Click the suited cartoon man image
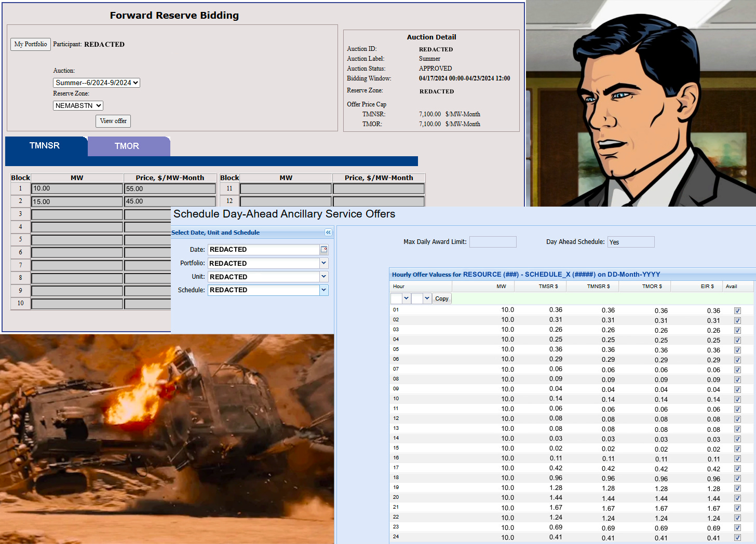756x544 pixels. click(641, 103)
